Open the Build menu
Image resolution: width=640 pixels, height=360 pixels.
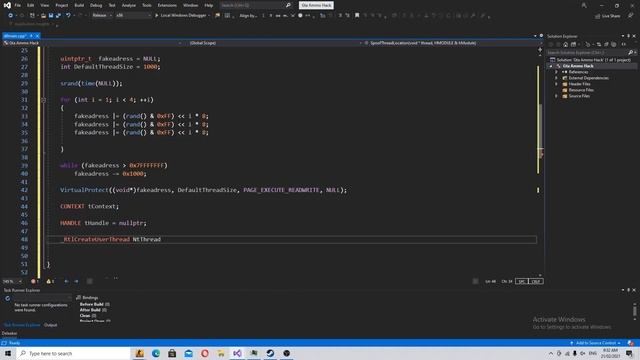tap(79, 5)
